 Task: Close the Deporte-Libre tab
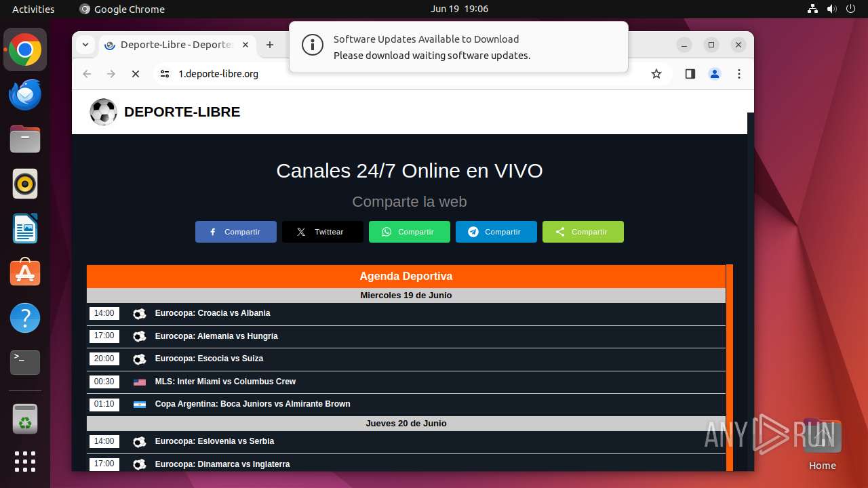(x=245, y=45)
